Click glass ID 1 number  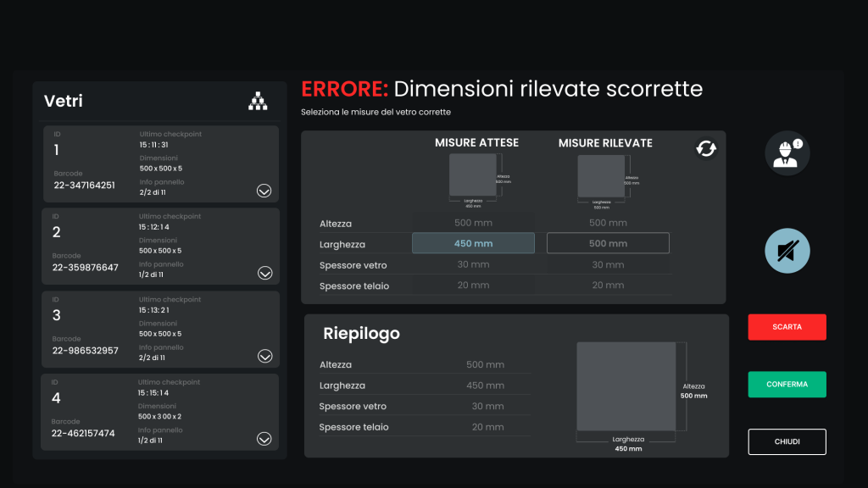pos(57,150)
